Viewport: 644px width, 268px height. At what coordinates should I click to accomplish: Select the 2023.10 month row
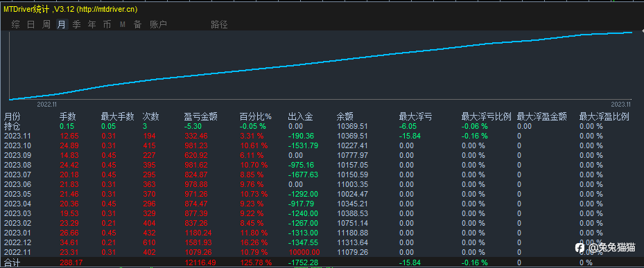click(322, 145)
